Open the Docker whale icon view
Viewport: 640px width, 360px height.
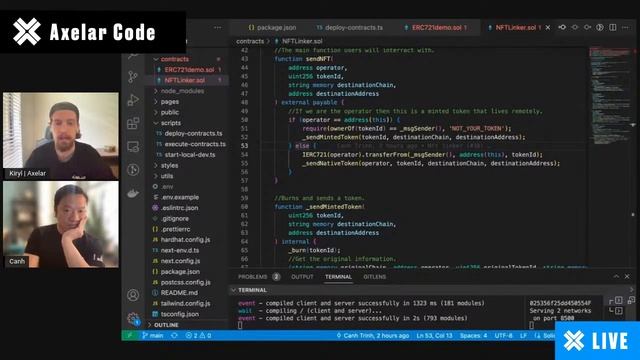[x=133, y=193]
